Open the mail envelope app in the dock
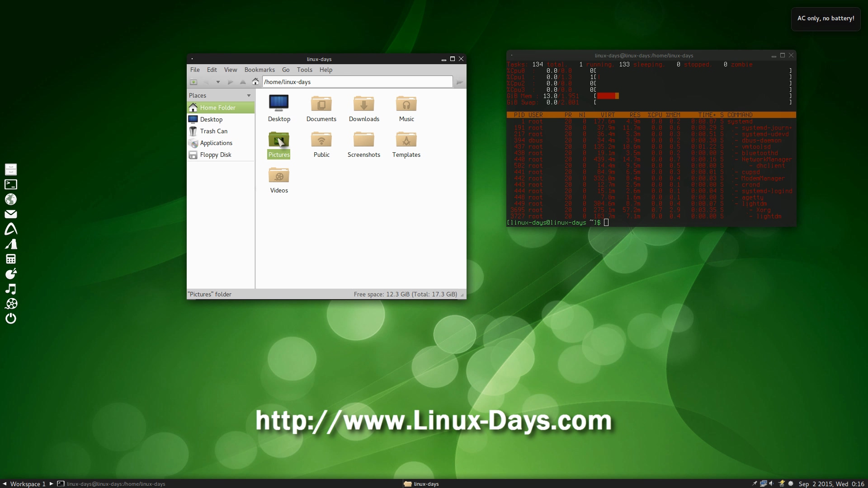 point(11,214)
